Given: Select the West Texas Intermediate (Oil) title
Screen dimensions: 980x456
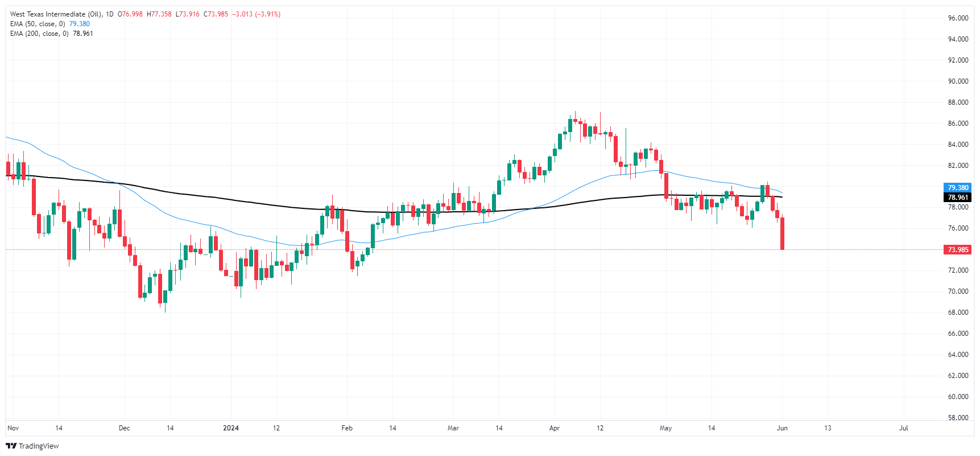Looking at the screenshot, I should click(x=56, y=14).
